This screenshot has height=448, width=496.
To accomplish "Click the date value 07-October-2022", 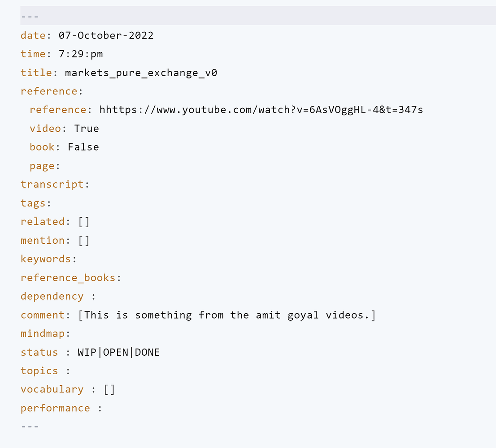I will (x=106, y=35).
